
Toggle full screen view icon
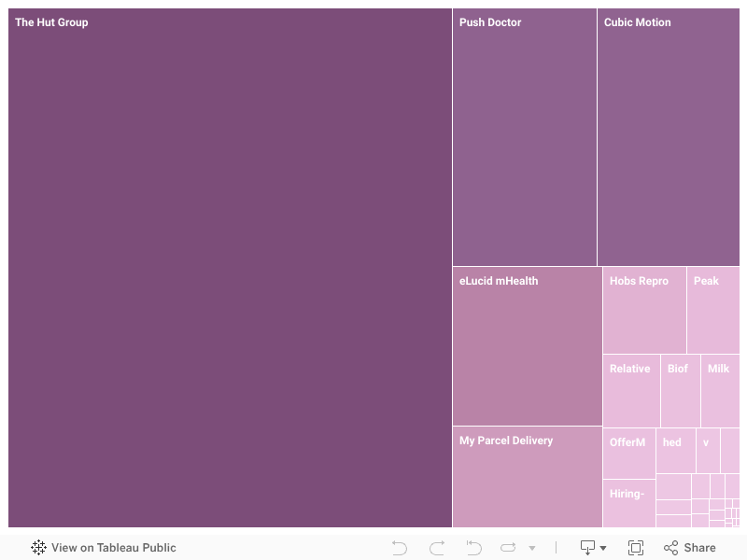pyautogui.click(x=636, y=548)
